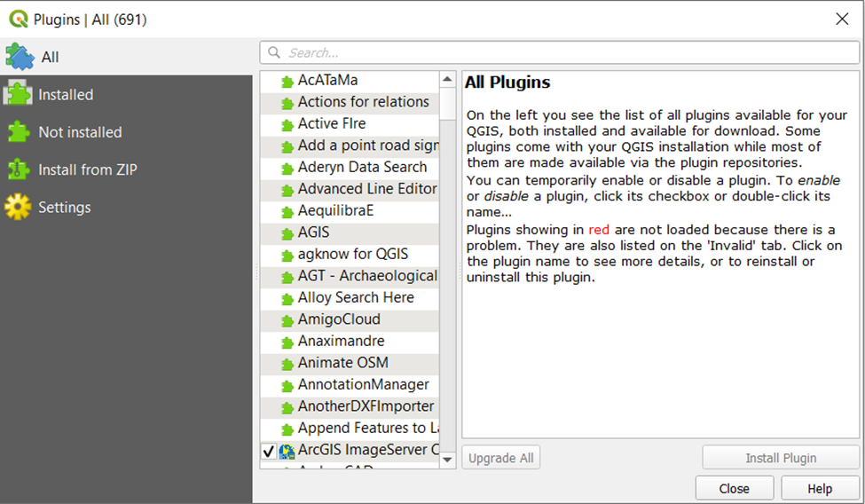Click the Append Features plugin icon
865x504 pixels.
tap(287, 429)
